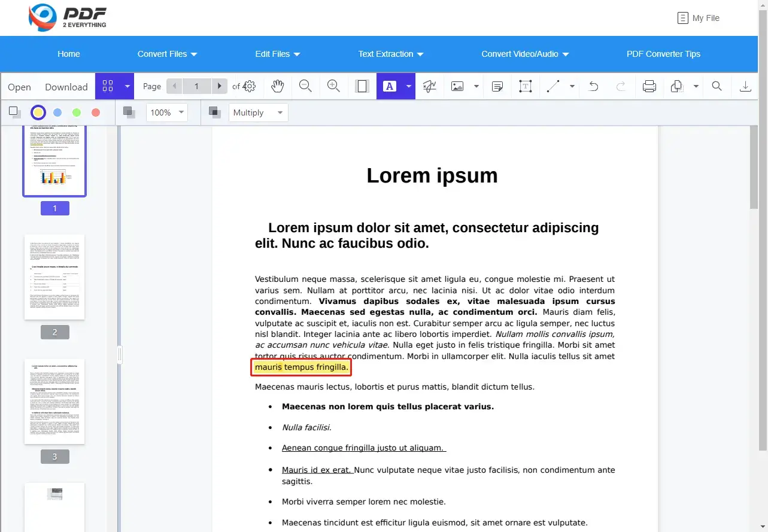768x532 pixels.
Task: Open the thumbnails panel dropdown arrow
Action: [x=127, y=86]
